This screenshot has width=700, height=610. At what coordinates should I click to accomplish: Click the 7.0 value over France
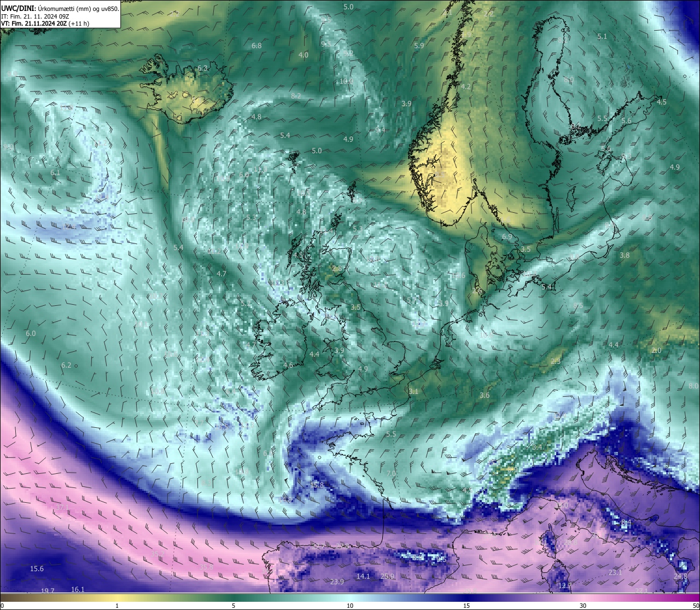click(x=391, y=473)
